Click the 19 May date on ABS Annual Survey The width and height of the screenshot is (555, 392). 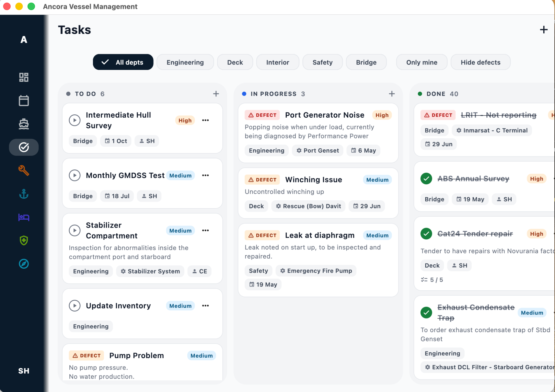470,199
